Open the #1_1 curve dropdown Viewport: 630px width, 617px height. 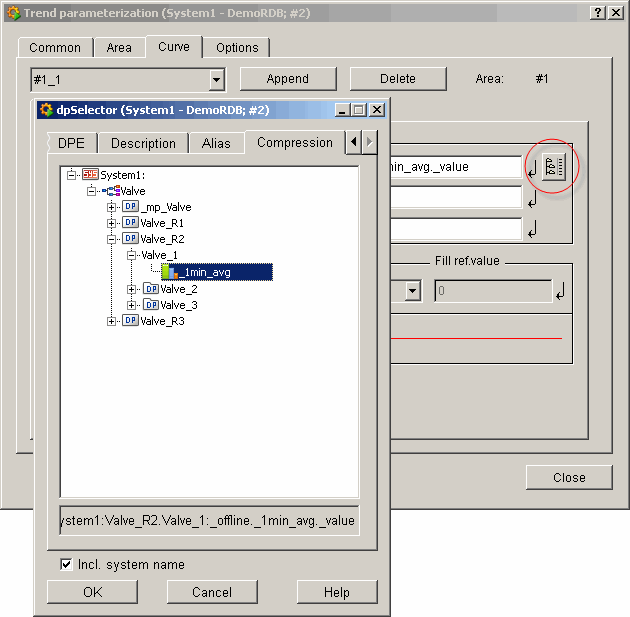pyautogui.click(x=217, y=80)
